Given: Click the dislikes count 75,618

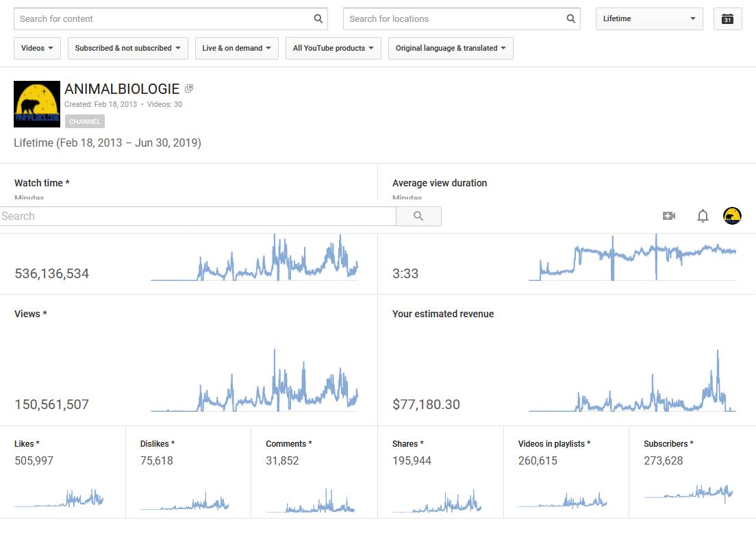Looking at the screenshot, I should pyautogui.click(x=157, y=460).
